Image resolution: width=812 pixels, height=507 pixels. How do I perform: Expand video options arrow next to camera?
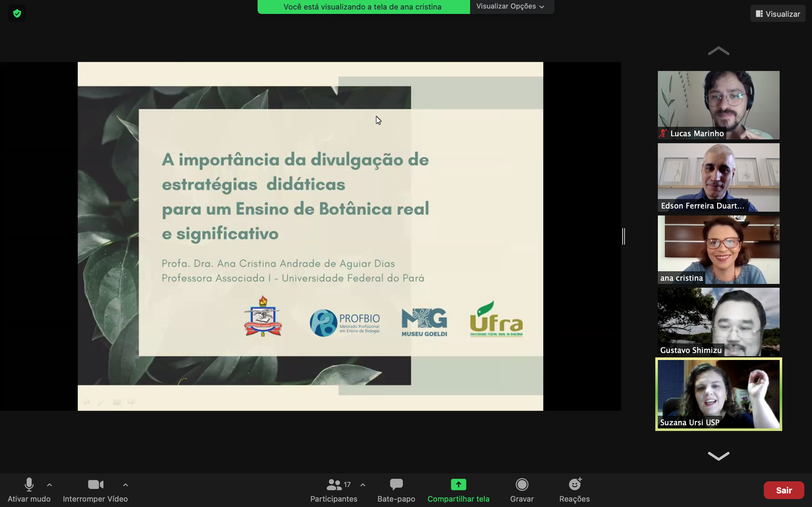point(126,485)
